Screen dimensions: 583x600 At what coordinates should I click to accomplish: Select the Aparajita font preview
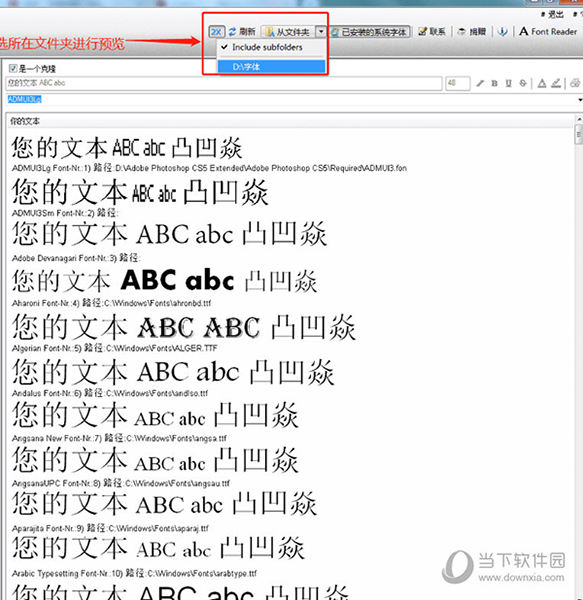[164, 504]
